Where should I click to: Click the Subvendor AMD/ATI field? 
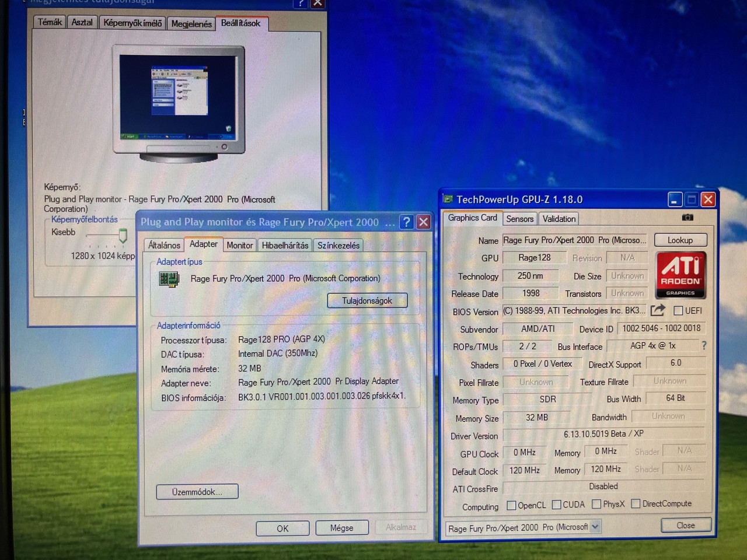(x=538, y=329)
